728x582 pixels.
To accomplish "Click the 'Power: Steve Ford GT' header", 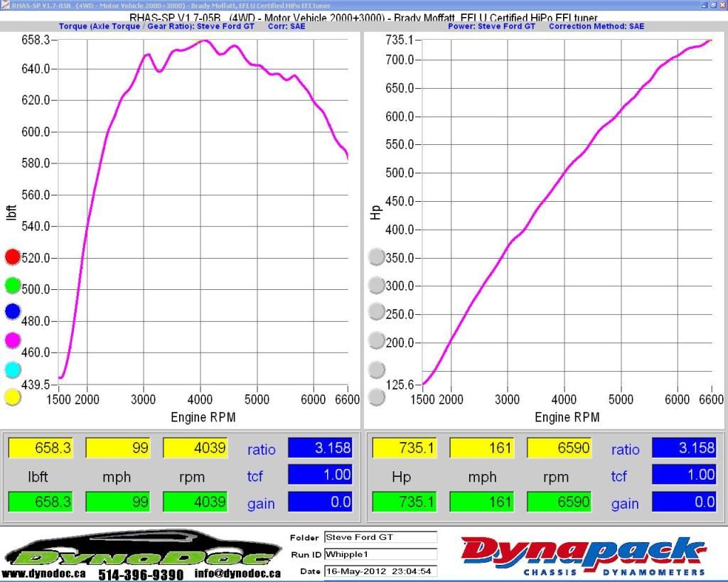I will click(x=491, y=26).
